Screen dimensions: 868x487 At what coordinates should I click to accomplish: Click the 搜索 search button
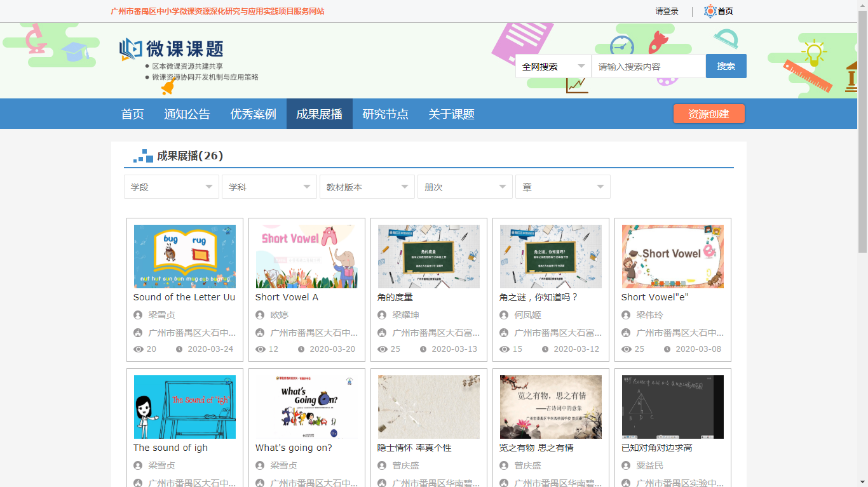click(726, 66)
